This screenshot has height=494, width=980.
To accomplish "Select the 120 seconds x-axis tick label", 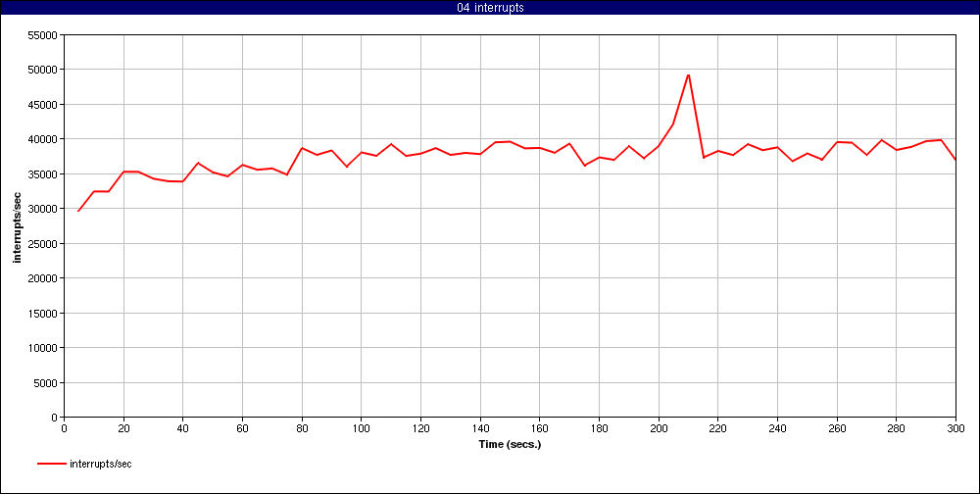I will [420, 428].
